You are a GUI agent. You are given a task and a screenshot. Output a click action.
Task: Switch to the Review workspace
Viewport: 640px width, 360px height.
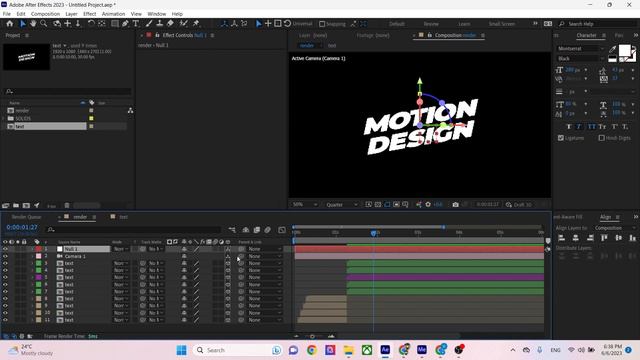coord(431,24)
